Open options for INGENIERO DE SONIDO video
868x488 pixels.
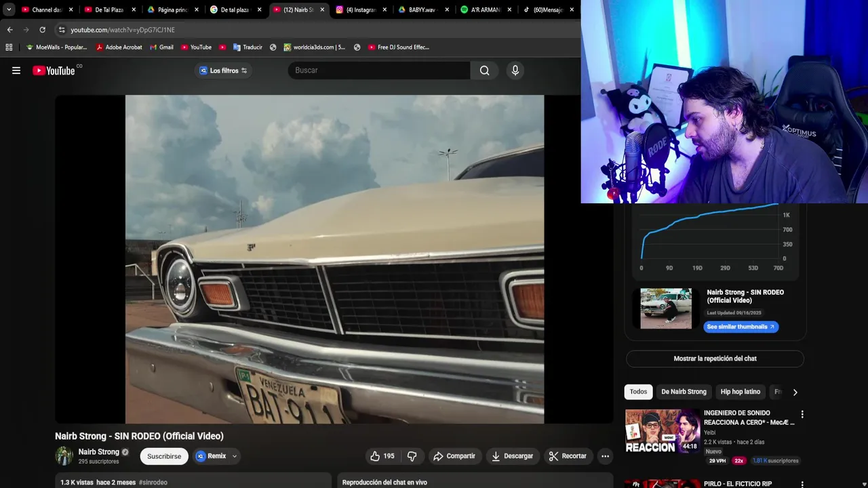tap(802, 414)
